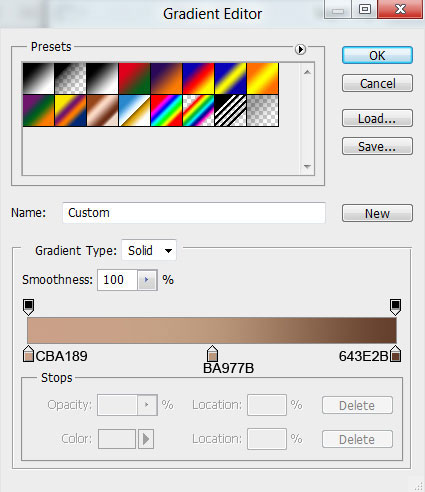This screenshot has height=492, width=425.
Task: Open the Gradient Type dropdown
Action: [149, 250]
